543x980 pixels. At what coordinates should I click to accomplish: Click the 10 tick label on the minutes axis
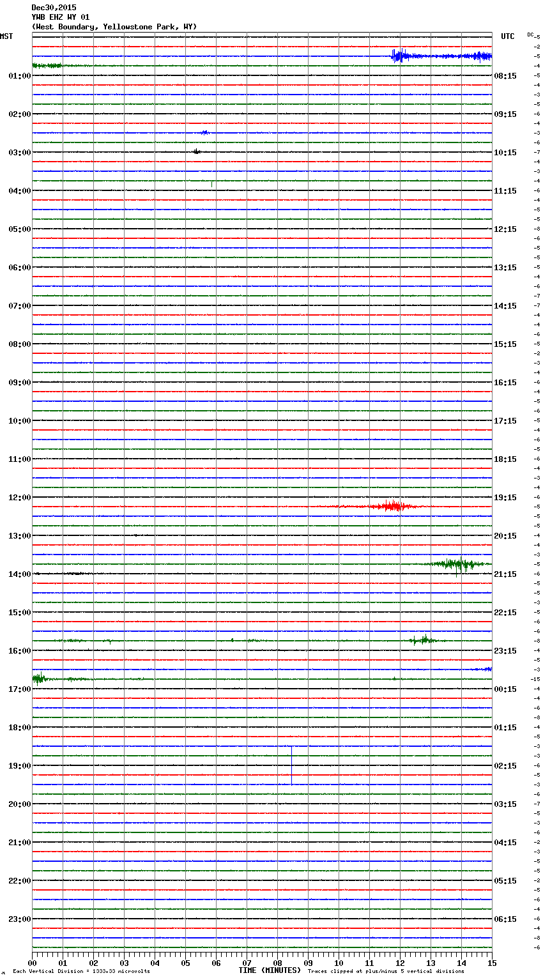(339, 963)
